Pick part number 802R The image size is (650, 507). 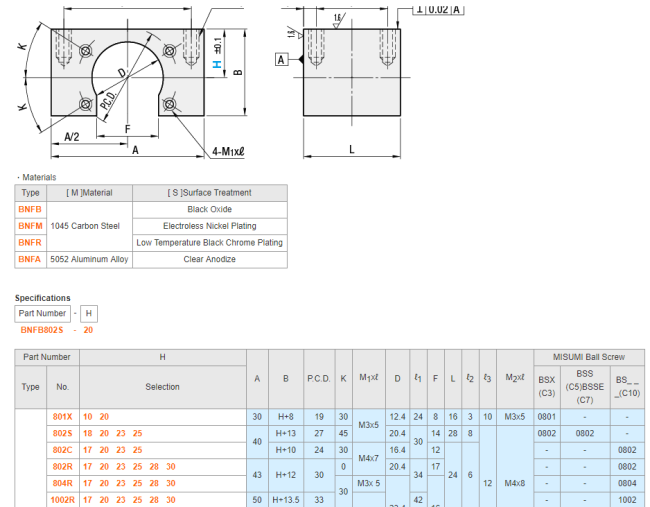[62, 466]
